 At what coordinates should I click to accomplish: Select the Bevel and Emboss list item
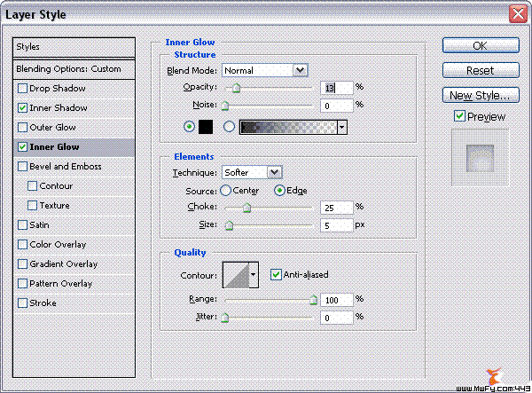[x=66, y=167]
